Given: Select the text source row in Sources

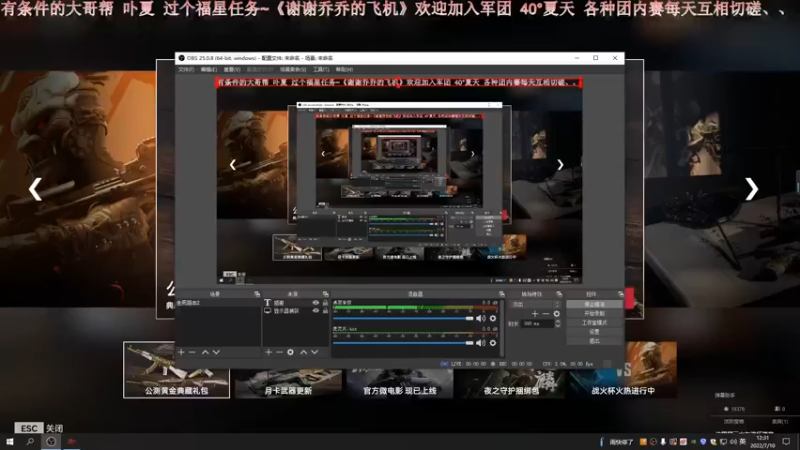Looking at the screenshot, I should 296,303.
